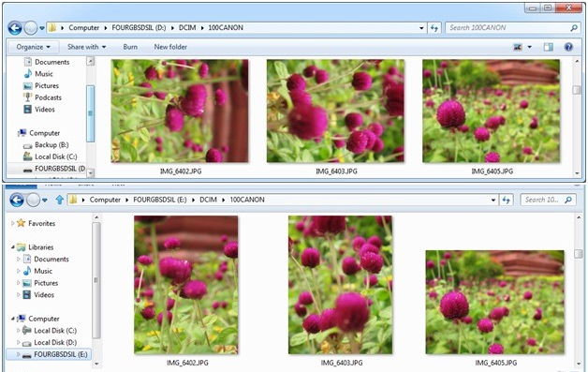Click Back arrow in bottom window
Image resolution: width=588 pixels, height=372 pixels.
(x=17, y=200)
